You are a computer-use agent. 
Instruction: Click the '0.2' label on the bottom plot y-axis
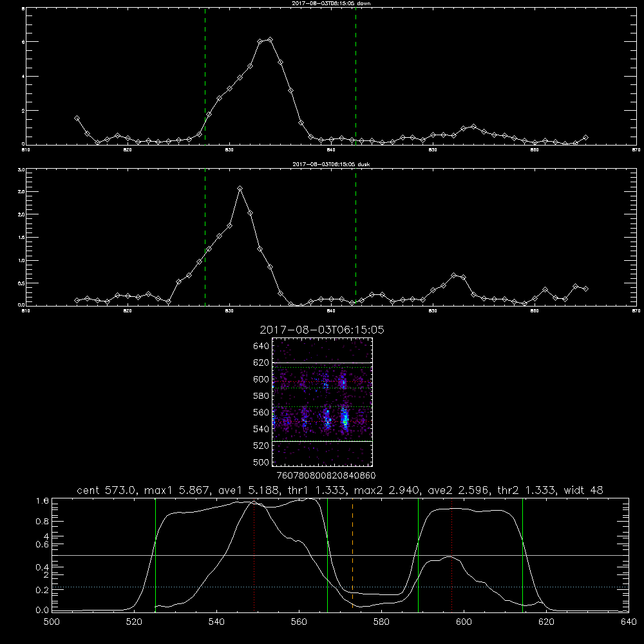pyautogui.click(x=43, y=590)
